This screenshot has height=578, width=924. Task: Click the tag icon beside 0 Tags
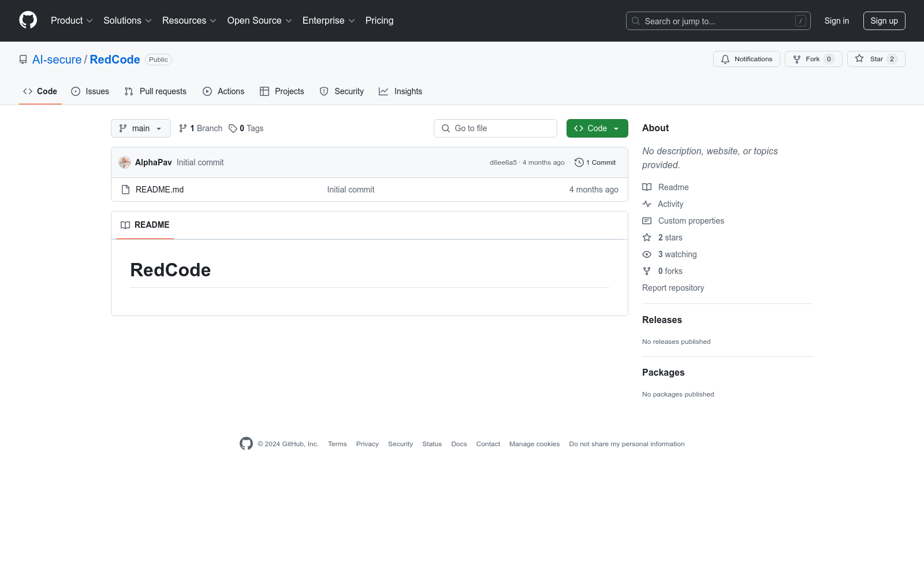tap(233, 128)
